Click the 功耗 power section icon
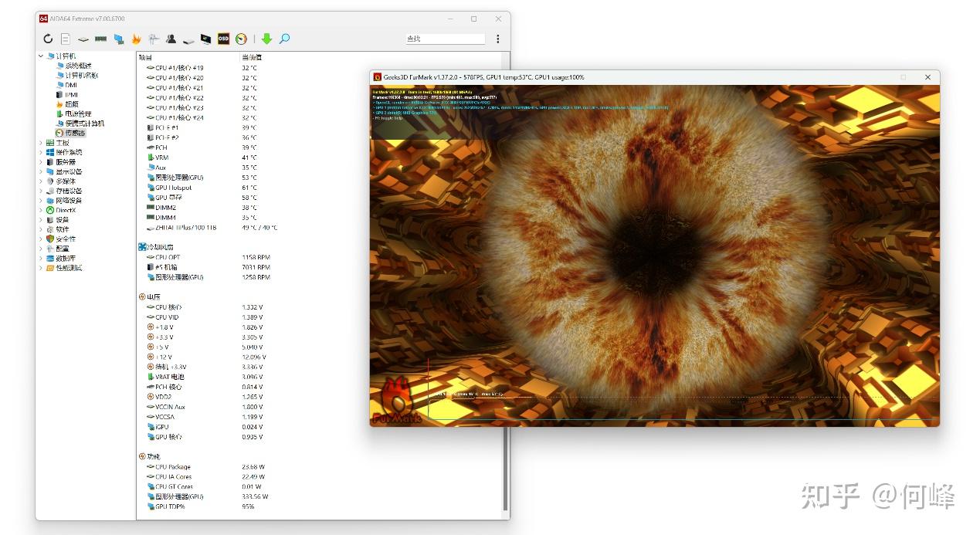 [x=142, y=456]
